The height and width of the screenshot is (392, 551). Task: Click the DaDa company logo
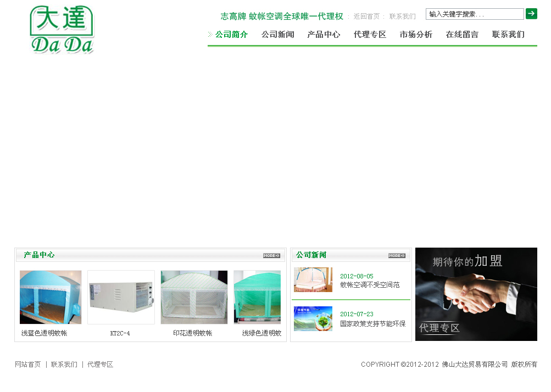(x=62, y=30)
